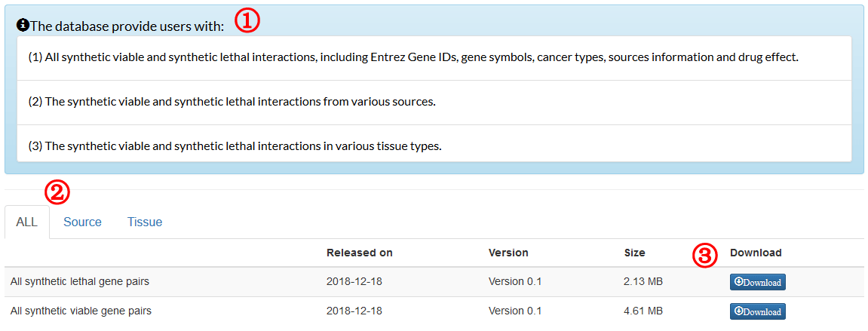Click the Size column header
This screenshot has width=868, height=331.
634,253
